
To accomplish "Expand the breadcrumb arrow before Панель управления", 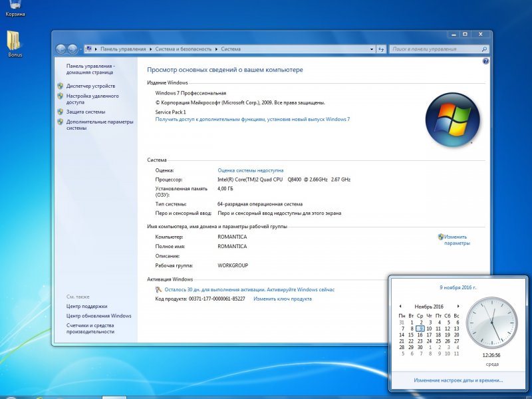I will click(x=96, y=49).
